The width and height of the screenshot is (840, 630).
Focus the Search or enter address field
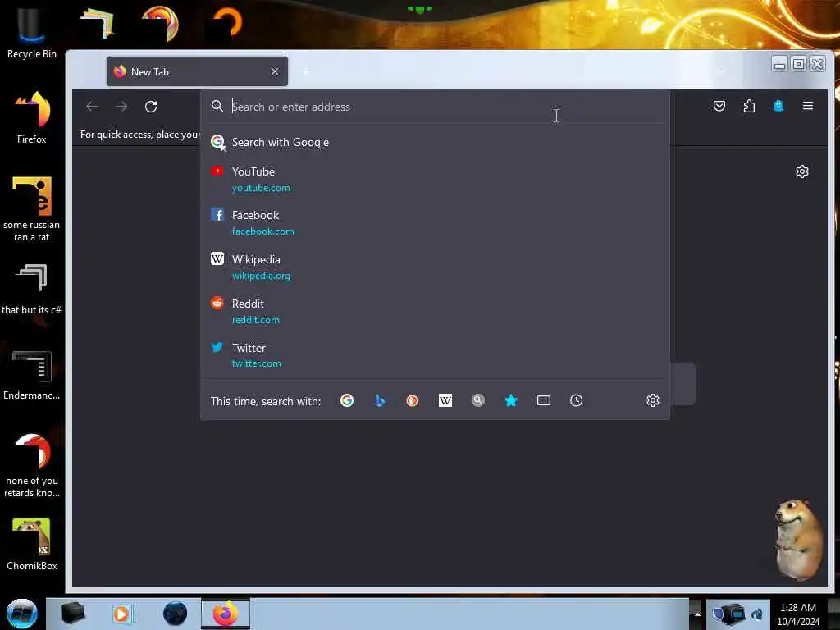[435, 107]
